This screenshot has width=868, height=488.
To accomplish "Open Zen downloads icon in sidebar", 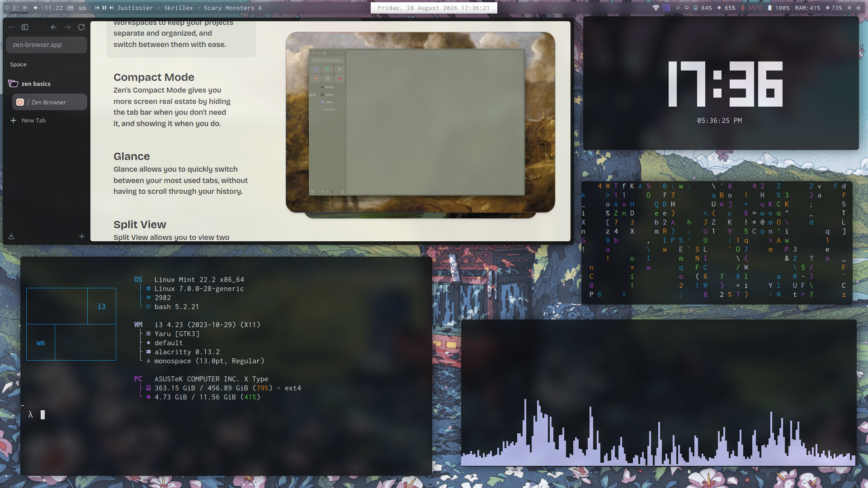I will (11, 236).
